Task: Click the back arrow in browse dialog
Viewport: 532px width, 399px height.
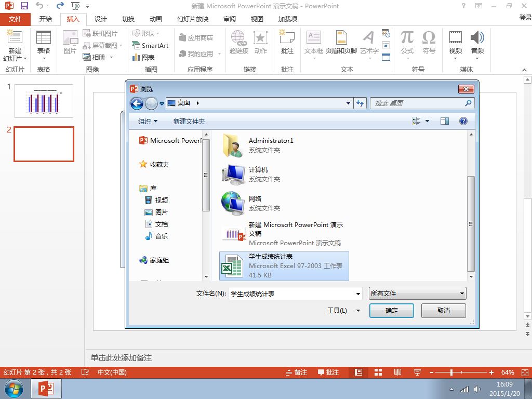Action: click(137, 103)
